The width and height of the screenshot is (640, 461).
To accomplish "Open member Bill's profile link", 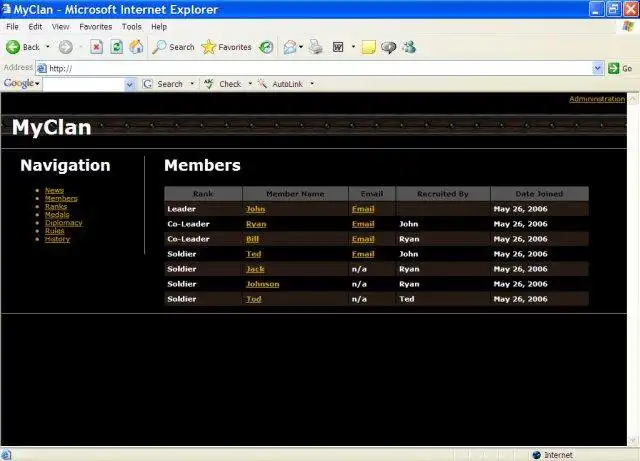I will point(252,239).
